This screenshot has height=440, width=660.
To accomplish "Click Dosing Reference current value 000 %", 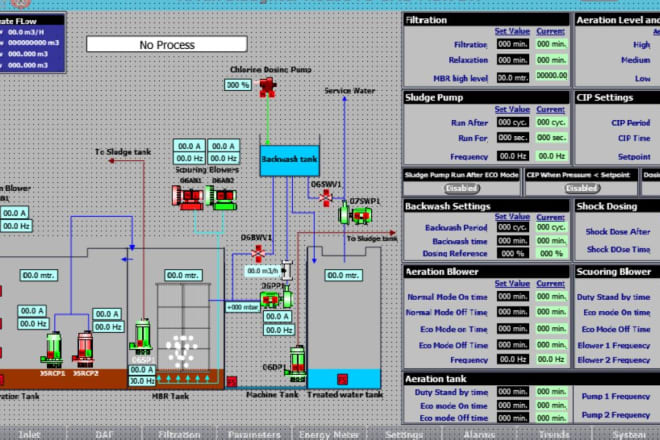I will tap(552, 253).
